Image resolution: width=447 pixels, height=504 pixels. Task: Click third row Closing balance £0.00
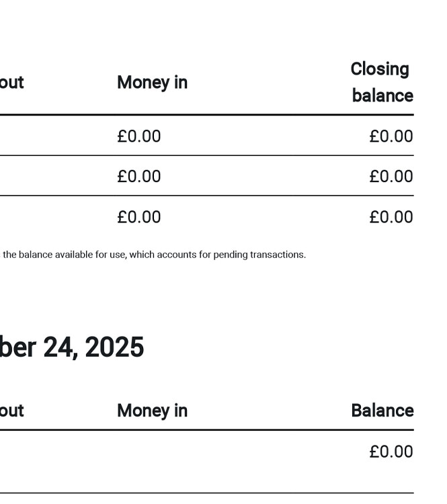pos(391,217)
